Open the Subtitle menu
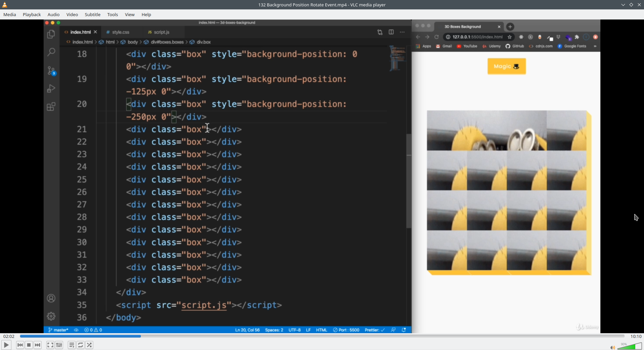Screen dimensions: 644x350 coord(93,14)
